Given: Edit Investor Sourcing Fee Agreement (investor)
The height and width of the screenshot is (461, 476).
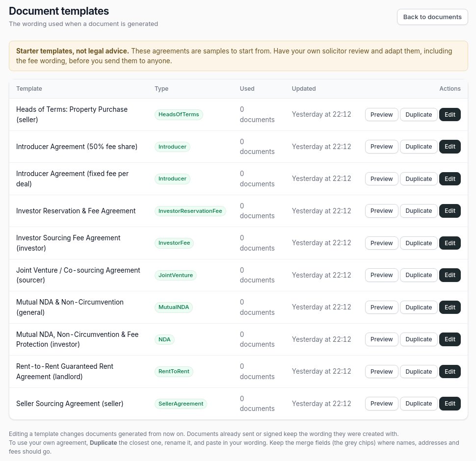Looking at the screenshot, I should coord(450,243).
